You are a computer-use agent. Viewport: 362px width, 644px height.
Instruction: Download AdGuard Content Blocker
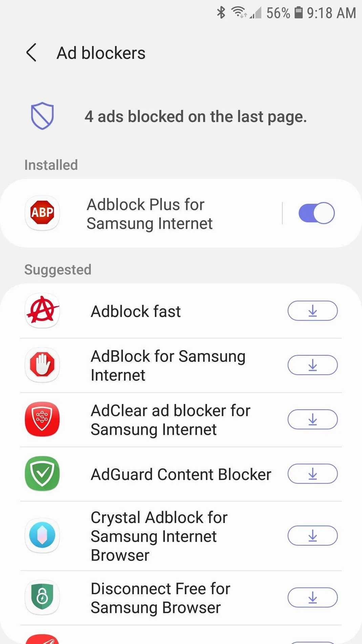pyautogui.click(x=313, y=474)
